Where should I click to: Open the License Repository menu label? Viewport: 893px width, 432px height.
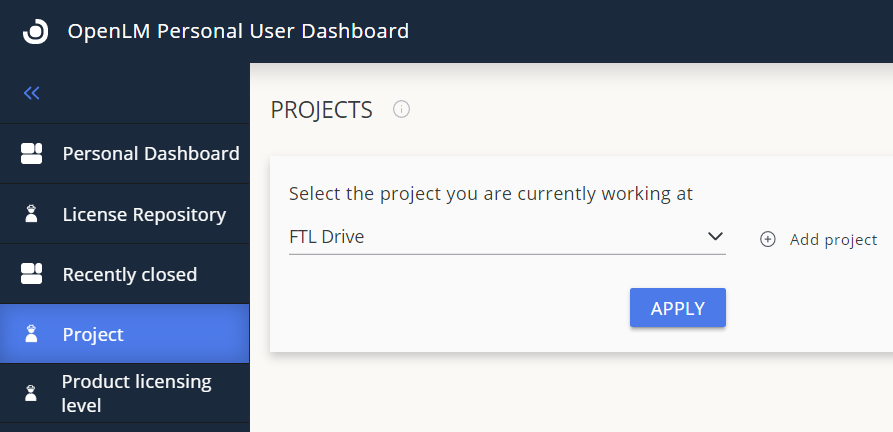[144, 214]
